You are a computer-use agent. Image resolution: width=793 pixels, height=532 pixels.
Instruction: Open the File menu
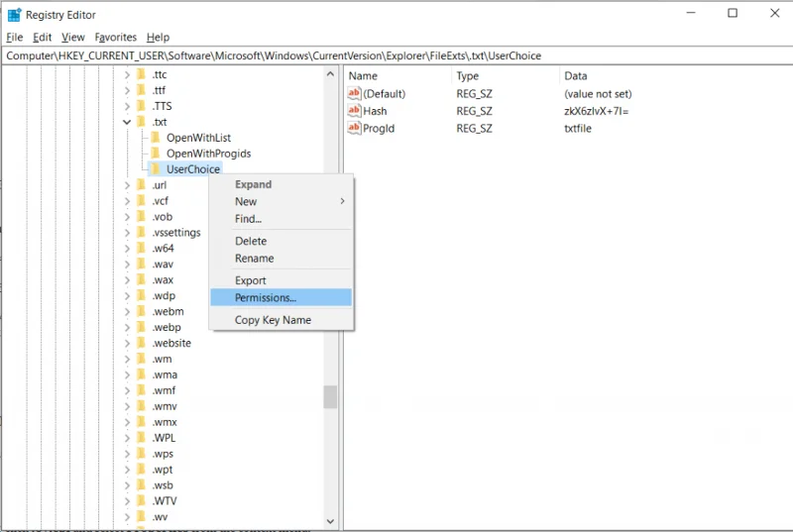point(14,37)
